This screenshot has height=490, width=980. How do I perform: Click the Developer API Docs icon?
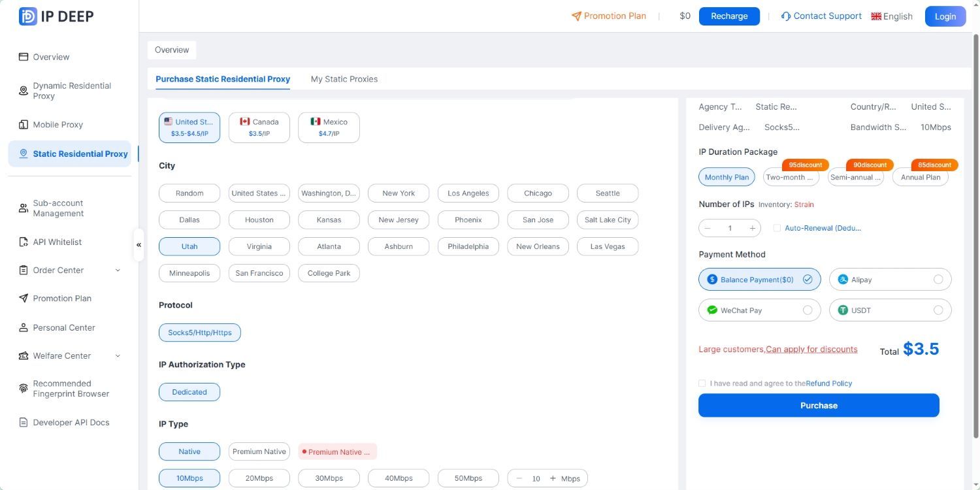24,422
